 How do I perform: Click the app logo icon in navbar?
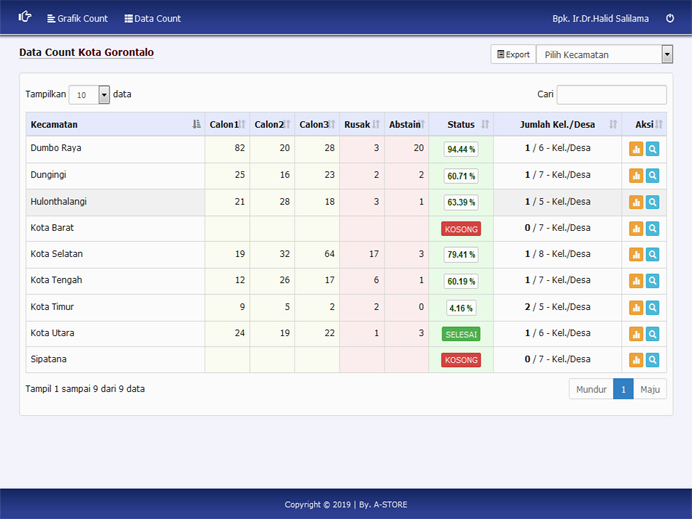pos(25,17)
